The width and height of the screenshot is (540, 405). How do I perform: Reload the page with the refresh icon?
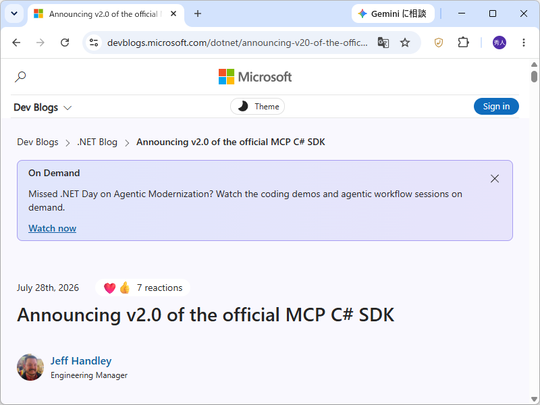[65, 43]
